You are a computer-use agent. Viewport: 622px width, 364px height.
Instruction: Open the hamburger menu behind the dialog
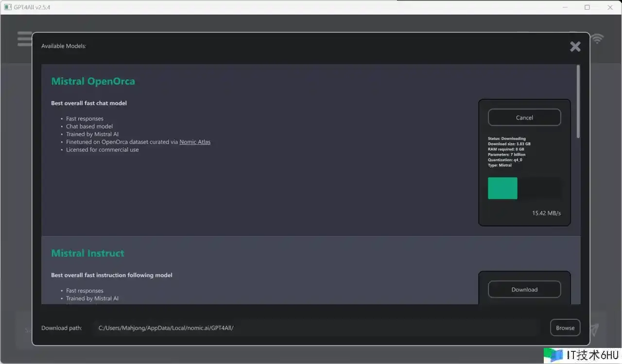click(24, 39)
